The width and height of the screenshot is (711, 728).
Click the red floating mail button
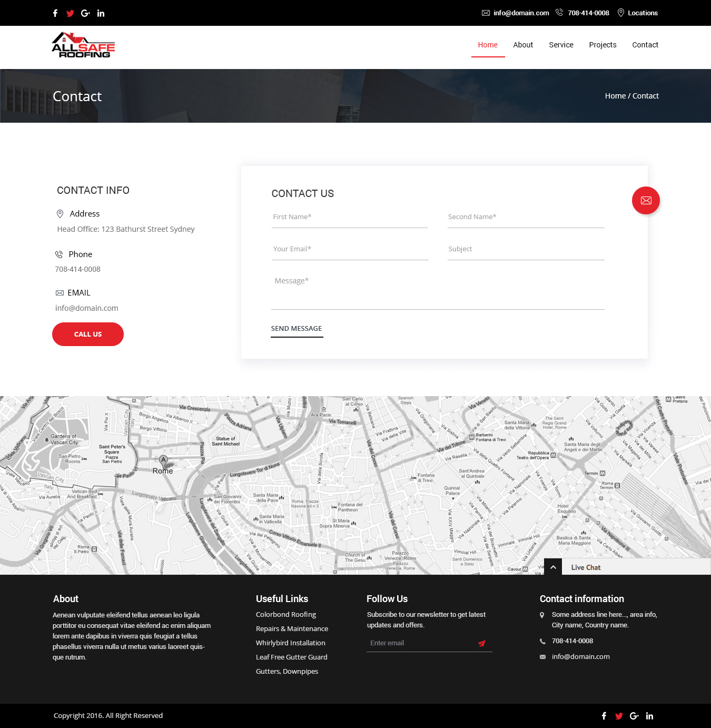tap(646, 200)
